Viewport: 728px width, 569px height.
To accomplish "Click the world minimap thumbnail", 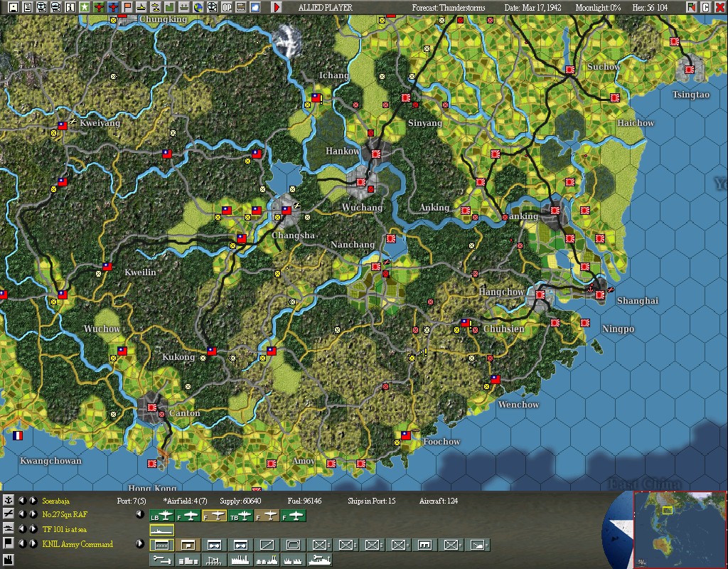I will pos(680,529).
